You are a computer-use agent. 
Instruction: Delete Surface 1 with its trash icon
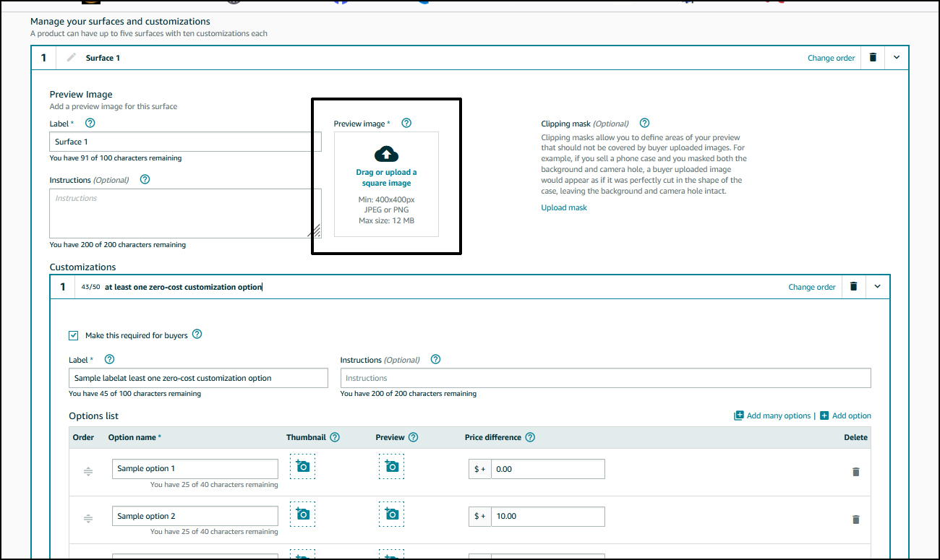[873, 58]
